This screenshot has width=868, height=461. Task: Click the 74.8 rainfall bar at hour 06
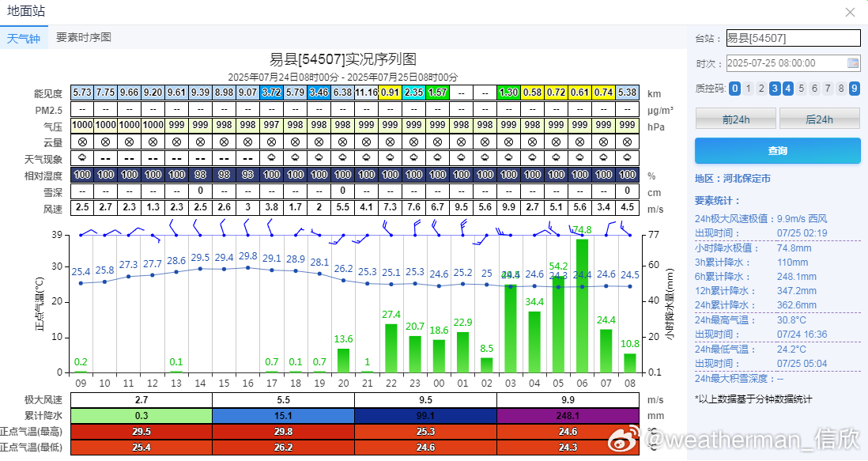[582, 305]
